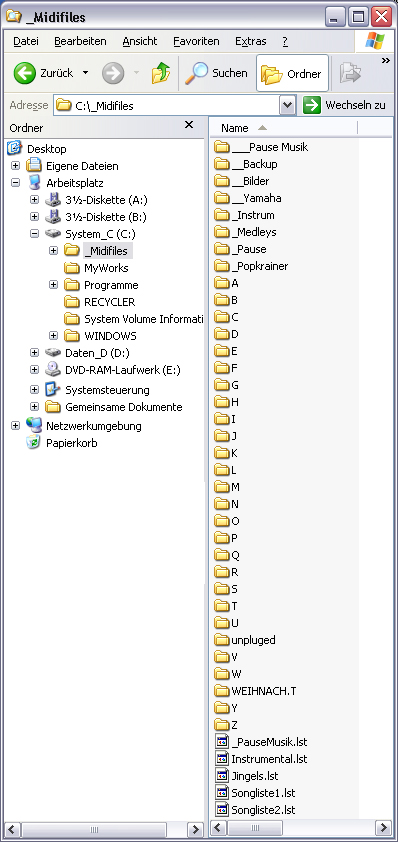Expand the Programme tree node
398x842 pixels.
(x=54, y=285)
